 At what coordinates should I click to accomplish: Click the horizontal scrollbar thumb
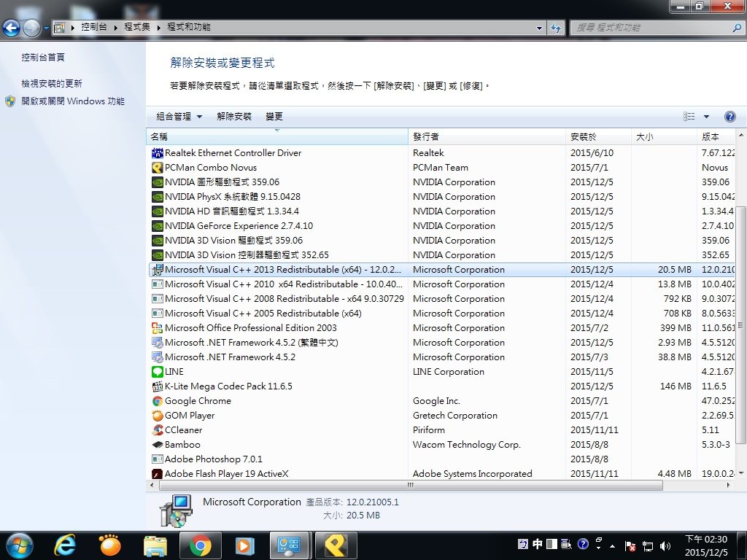click(x=411, y=485)
